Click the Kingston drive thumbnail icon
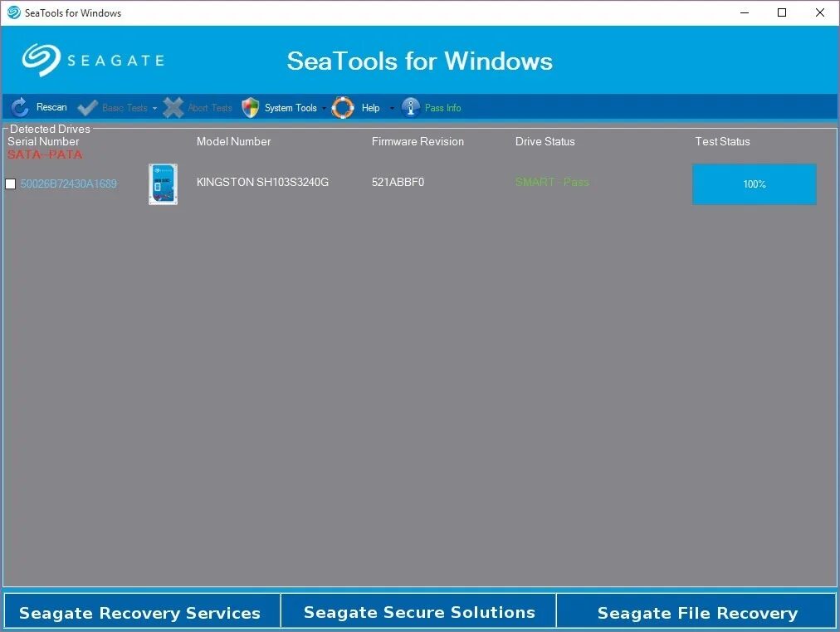 [163, 184]
